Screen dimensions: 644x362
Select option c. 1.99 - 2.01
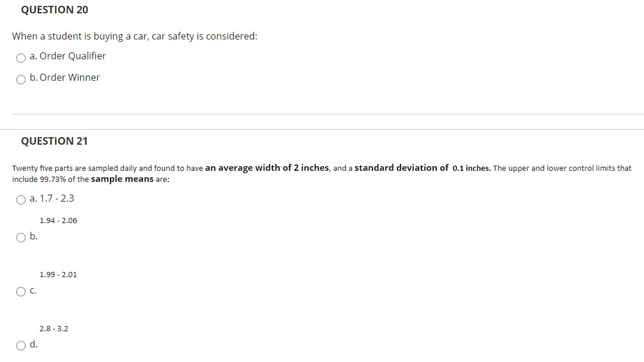[x=21, y=291]
